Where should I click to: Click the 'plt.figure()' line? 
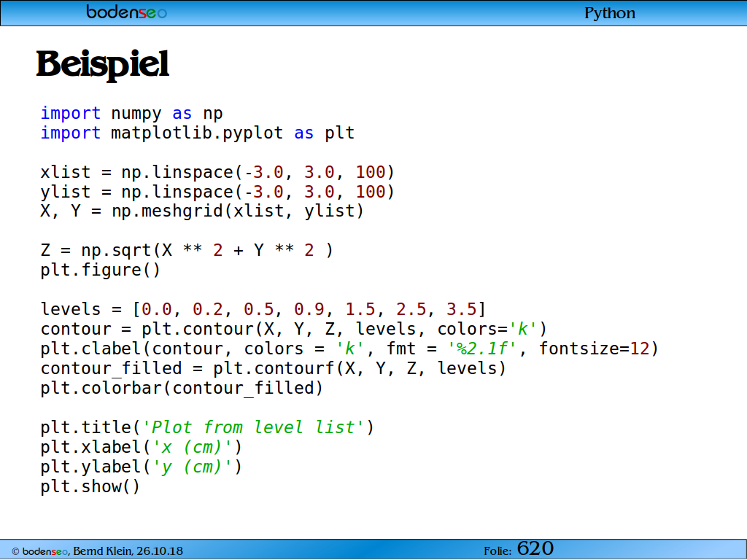pyautogui.click(x=101, y=271)
